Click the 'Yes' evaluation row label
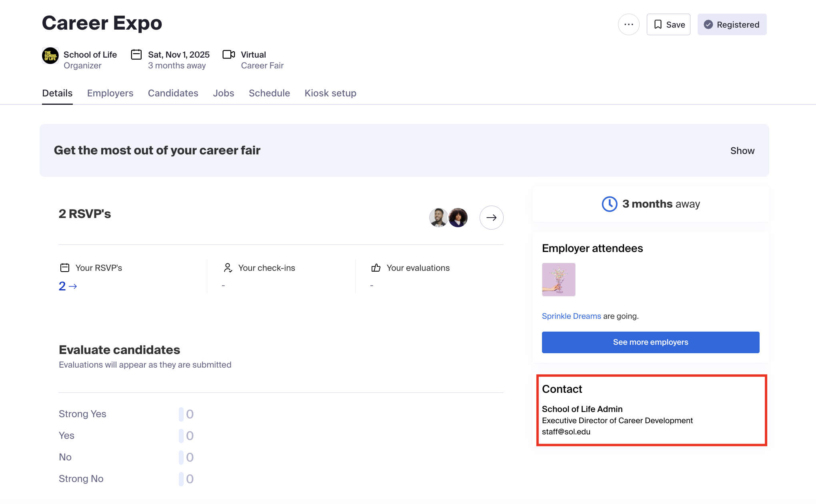 pyautogui.click(x=66, y=436)
